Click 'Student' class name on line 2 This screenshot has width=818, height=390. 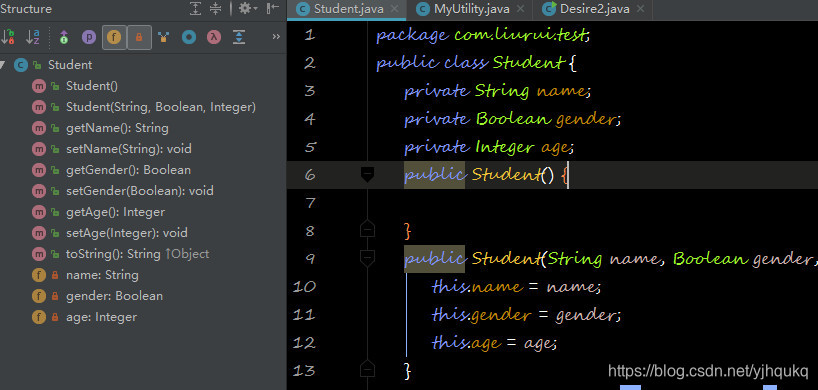click(528, 63)
